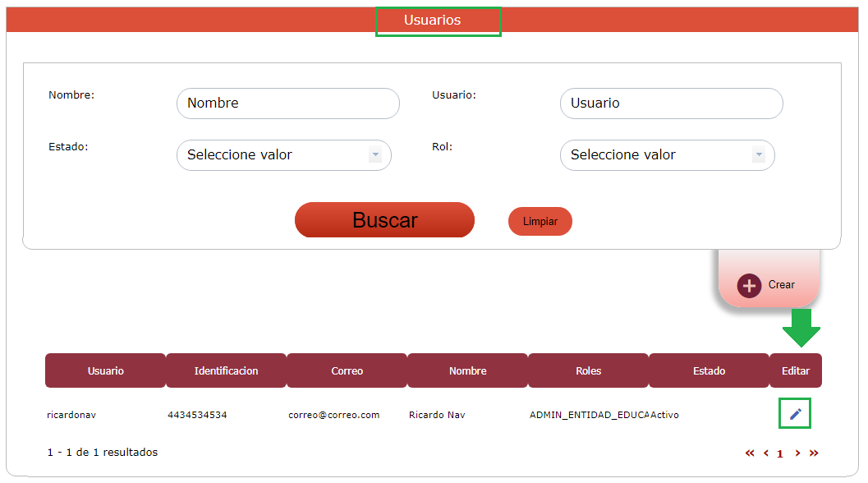The width and height of the screenshot is (868, 483).
Task: Focus the Usuario text field
Action: (671, 103)
